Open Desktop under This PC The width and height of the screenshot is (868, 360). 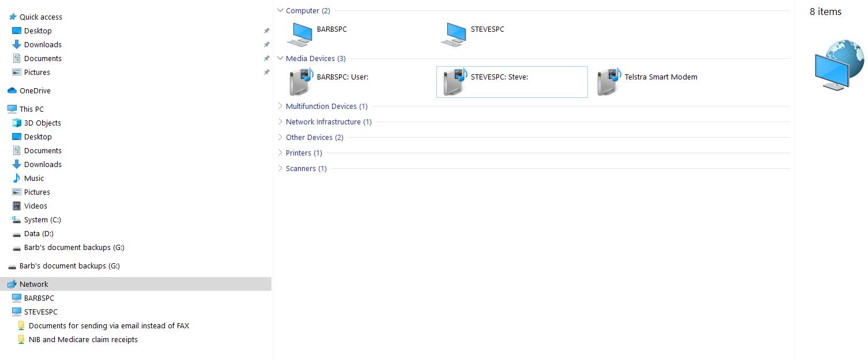click(x=37, y=137)
